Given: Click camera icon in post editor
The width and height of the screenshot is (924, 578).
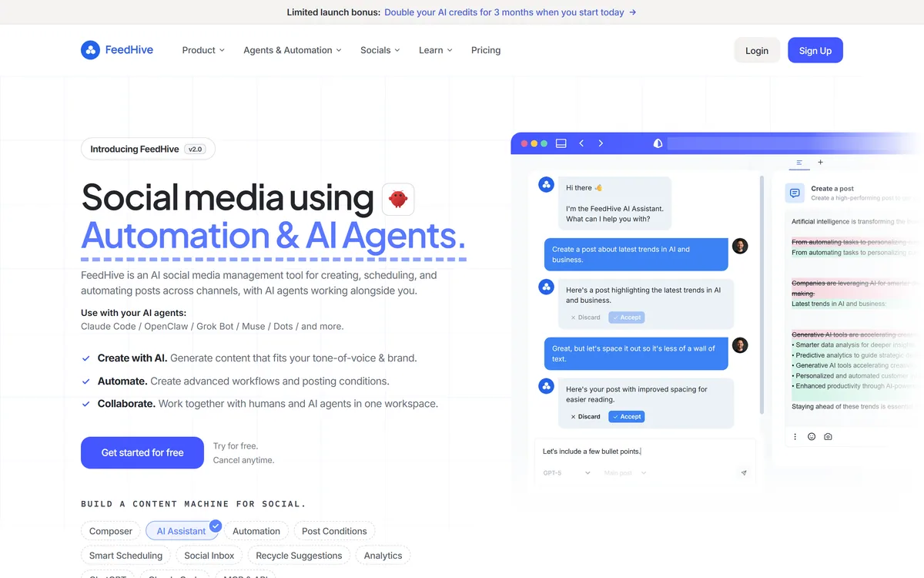Looking at the screenshot, I should (x=828, y=437).
